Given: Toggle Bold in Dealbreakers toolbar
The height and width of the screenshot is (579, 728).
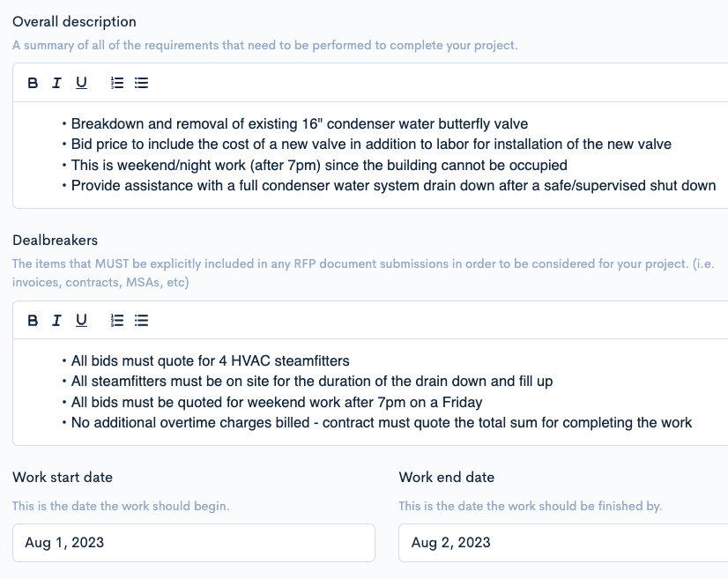Looking at the screenshot, I should pyautogui.click(x=33, y=321).
